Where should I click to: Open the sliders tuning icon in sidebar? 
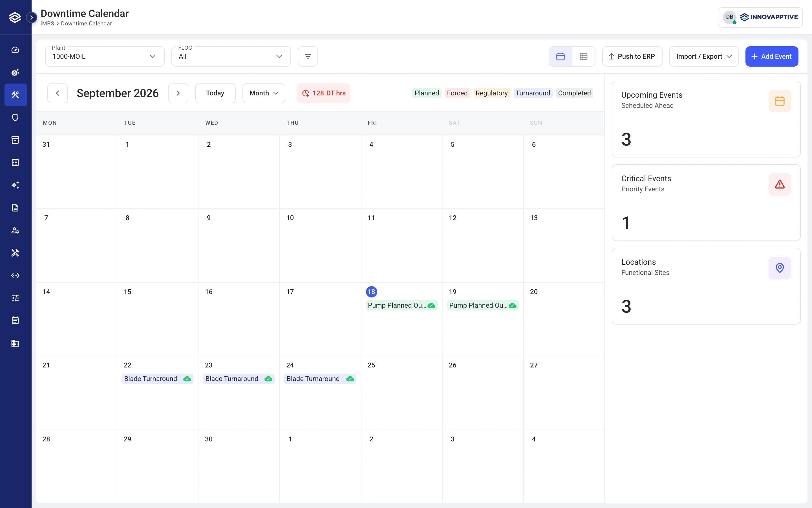click(x=15, y=298)
